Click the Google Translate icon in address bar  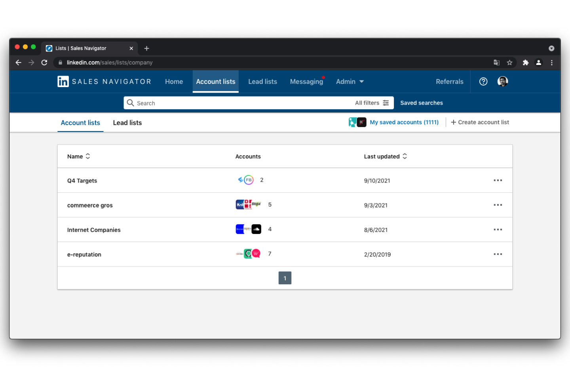click(497, 62)
